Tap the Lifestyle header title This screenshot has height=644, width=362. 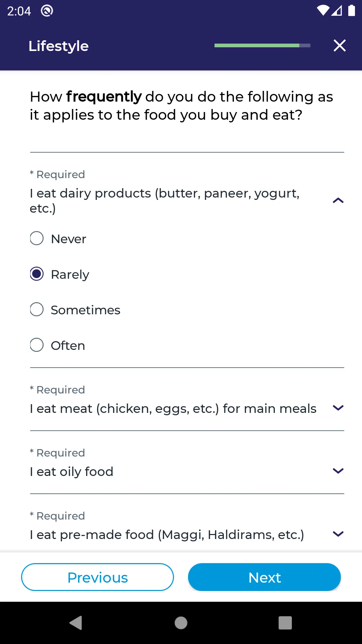tap(59, 46)
